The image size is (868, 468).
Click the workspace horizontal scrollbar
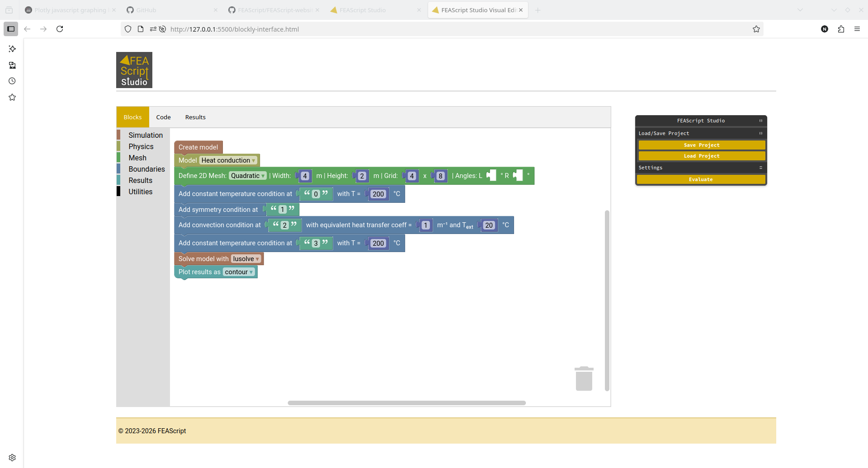(x=406, y=403)
